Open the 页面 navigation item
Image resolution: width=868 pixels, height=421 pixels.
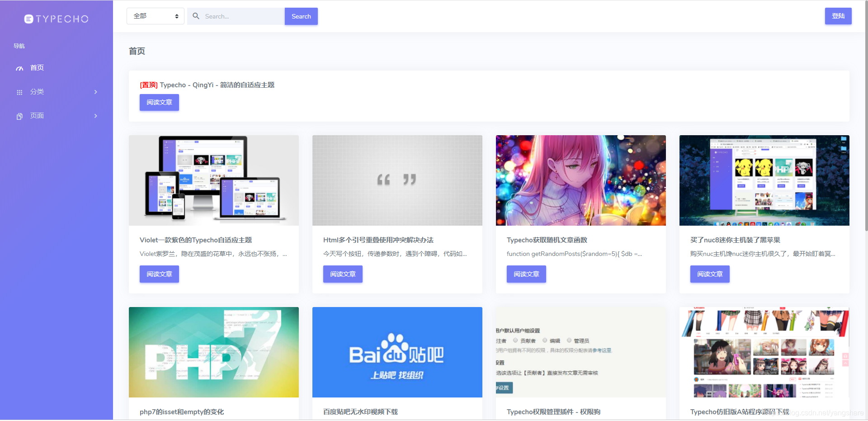click(57, 116)
